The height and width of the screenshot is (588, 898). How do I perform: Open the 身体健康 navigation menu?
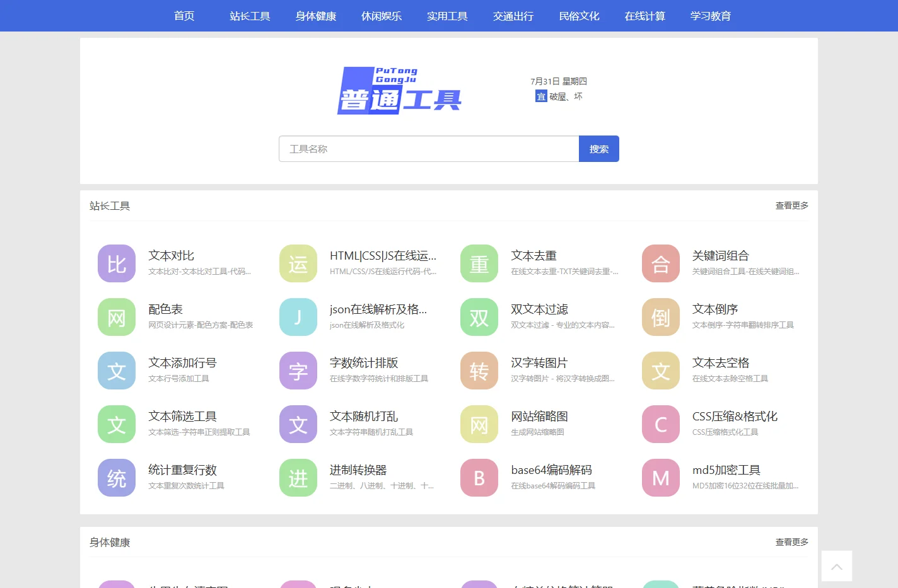coord(316,16)
